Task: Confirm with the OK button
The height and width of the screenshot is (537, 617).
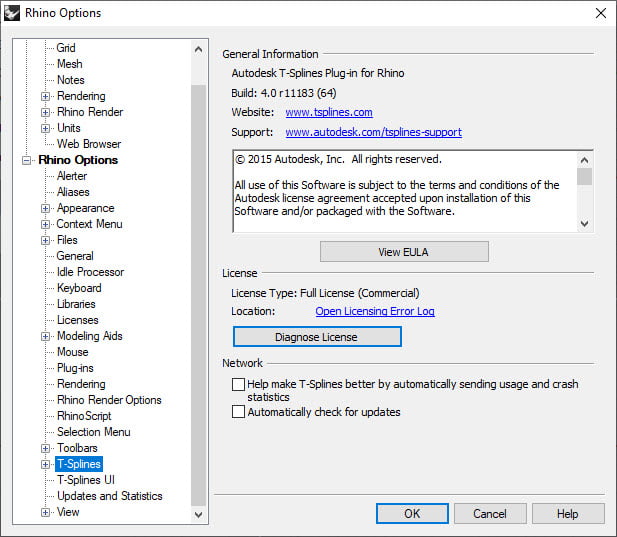Action: click(x=412, y=514)
